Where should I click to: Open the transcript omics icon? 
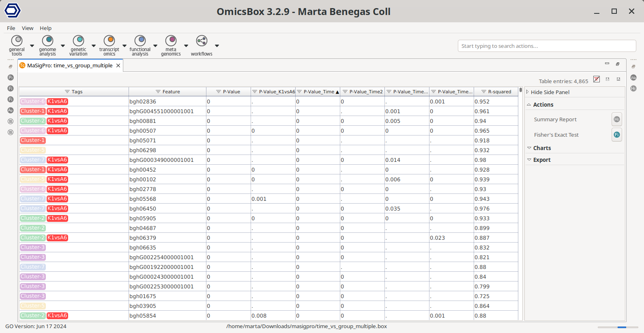[109, 41]
